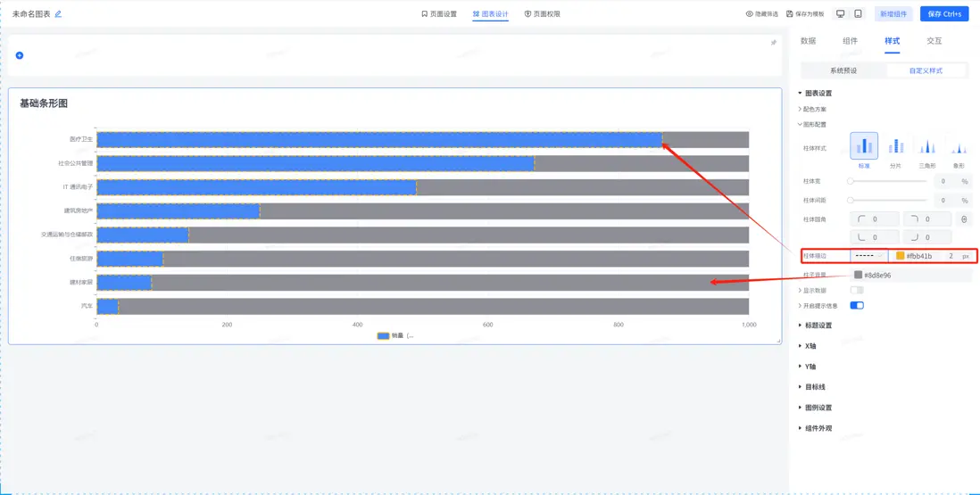The height and width of the screenshot is (495, 980).
Task: Select the 三角形 bar style icon
Action: (927, 146)
